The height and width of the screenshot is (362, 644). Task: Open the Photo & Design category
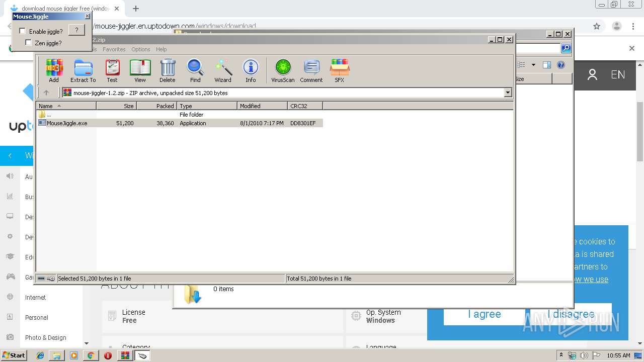[x=45, y=338]
